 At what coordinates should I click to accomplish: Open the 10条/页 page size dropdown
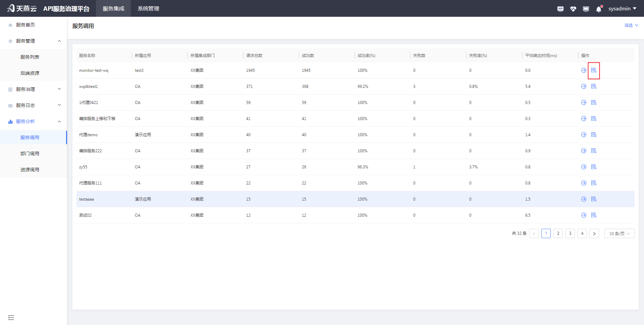(x=619, y=233)
